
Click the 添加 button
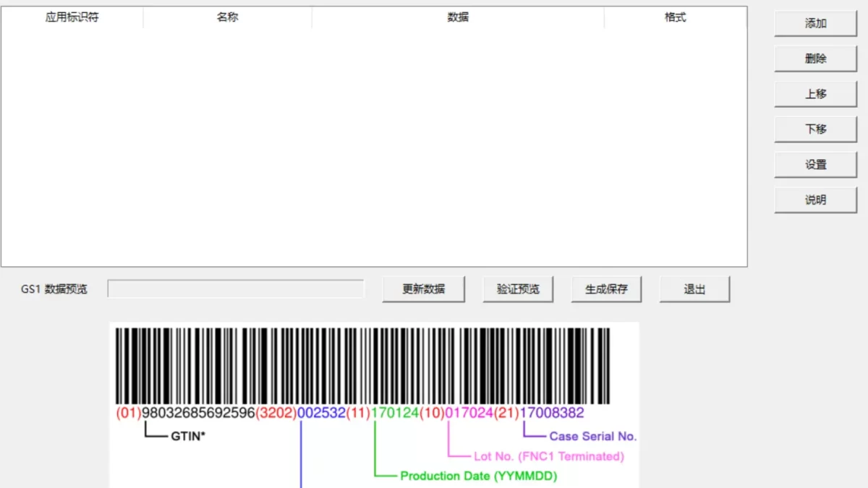coord(815,23)
